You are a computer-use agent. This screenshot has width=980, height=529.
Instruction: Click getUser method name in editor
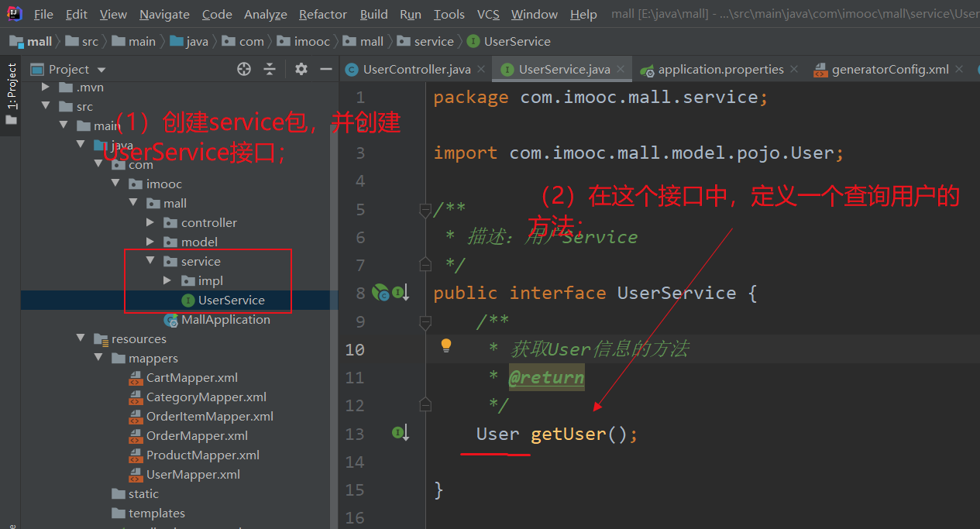[x=568, y=434]
